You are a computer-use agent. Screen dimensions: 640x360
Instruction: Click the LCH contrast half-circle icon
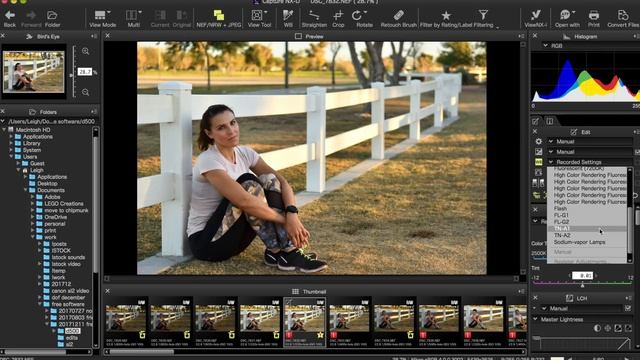[597, 328]
